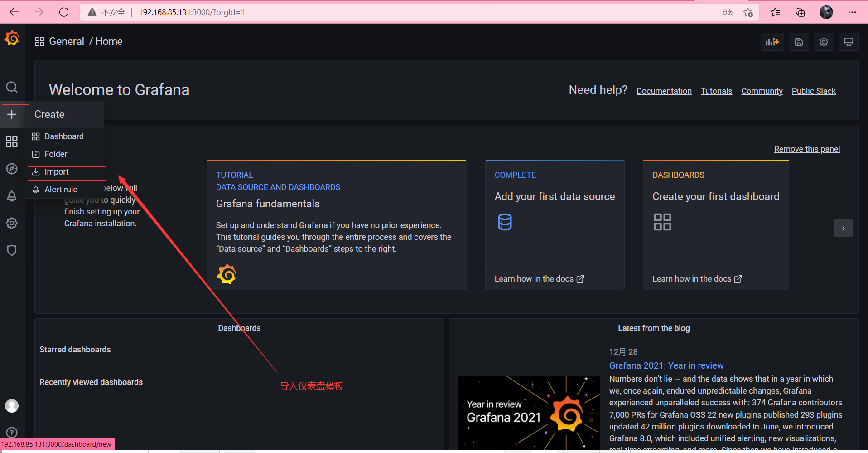Screen dimensions: 868x453
Task: Add page to browser favorites
Action: coord(748,12)
